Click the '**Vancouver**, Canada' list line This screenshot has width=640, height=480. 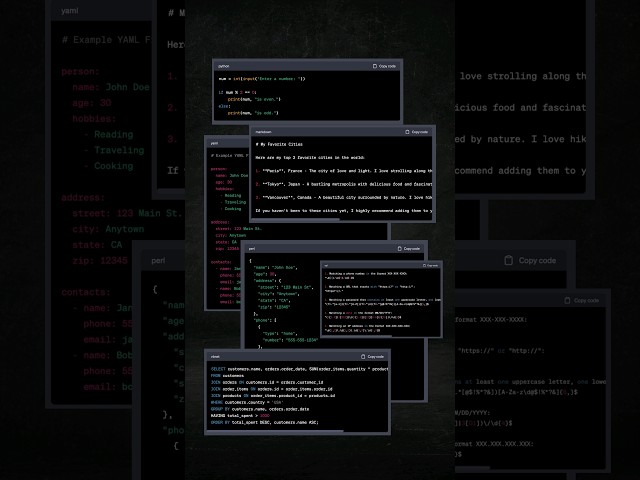344,198
